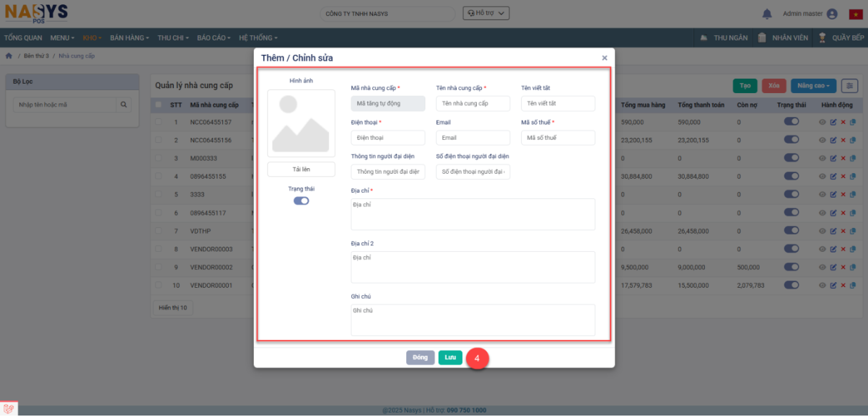This screenshot has height=417, width=868.
Task: Click the Vietnamese flag language icon
Action: coord(856,14)
